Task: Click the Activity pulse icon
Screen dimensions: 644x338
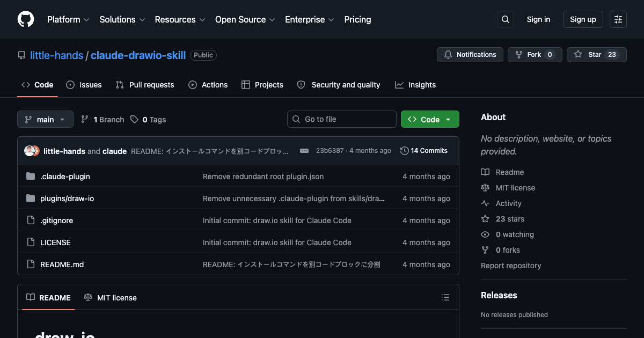Action: point(485,203)
